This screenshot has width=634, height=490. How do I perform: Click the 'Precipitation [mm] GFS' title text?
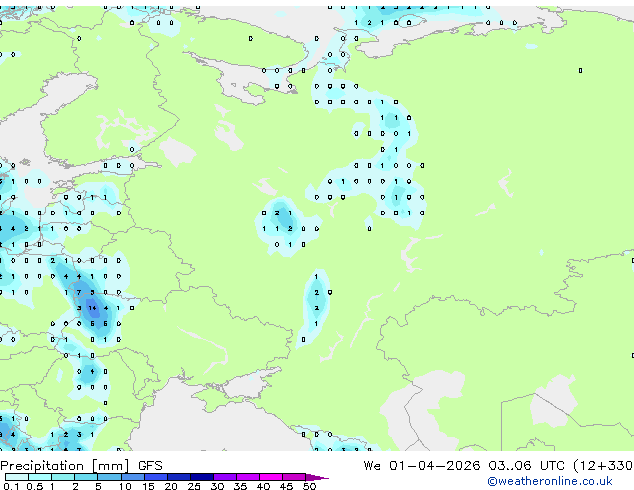pos(81,466)
